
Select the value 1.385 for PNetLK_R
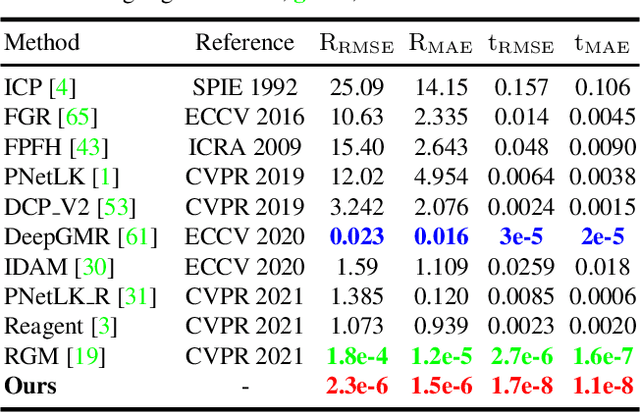[357, 296]
